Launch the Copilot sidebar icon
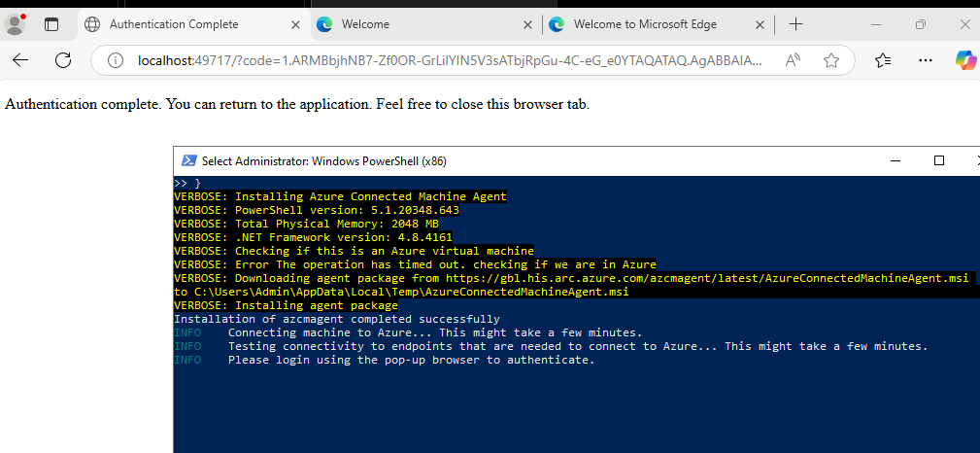This screenshot has width=980, height=453. 966,60
